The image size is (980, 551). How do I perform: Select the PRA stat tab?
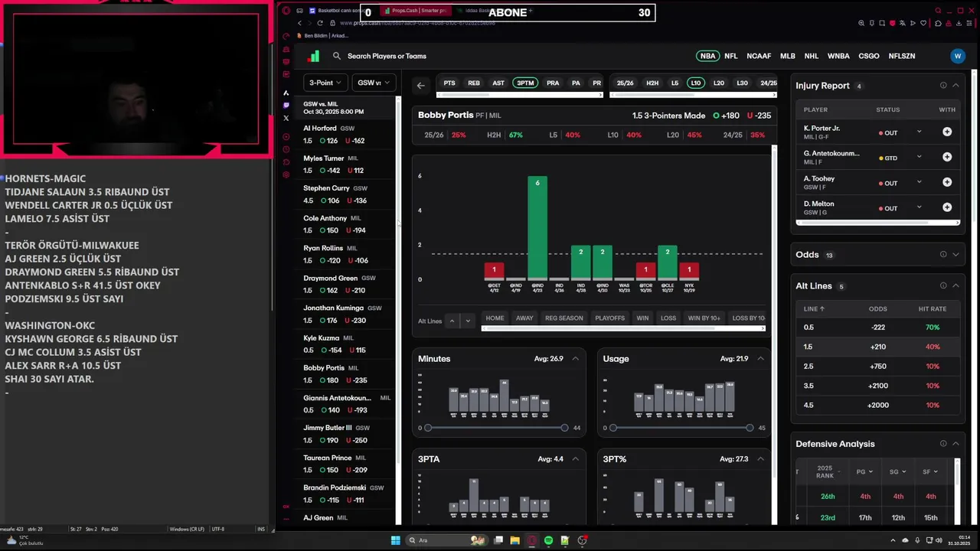553,83
